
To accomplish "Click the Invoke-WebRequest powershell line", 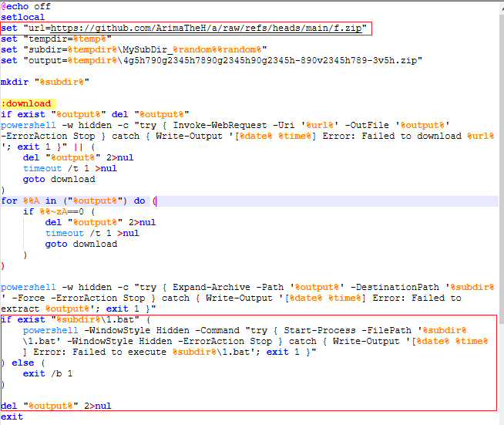I will tap(225, 125).
